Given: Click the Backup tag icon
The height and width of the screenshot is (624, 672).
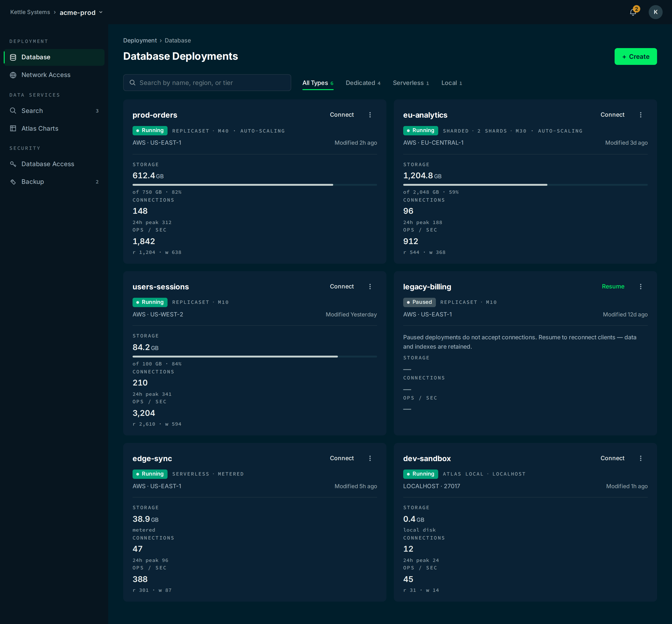Looking at the screenshot, I should pos(13,182).
